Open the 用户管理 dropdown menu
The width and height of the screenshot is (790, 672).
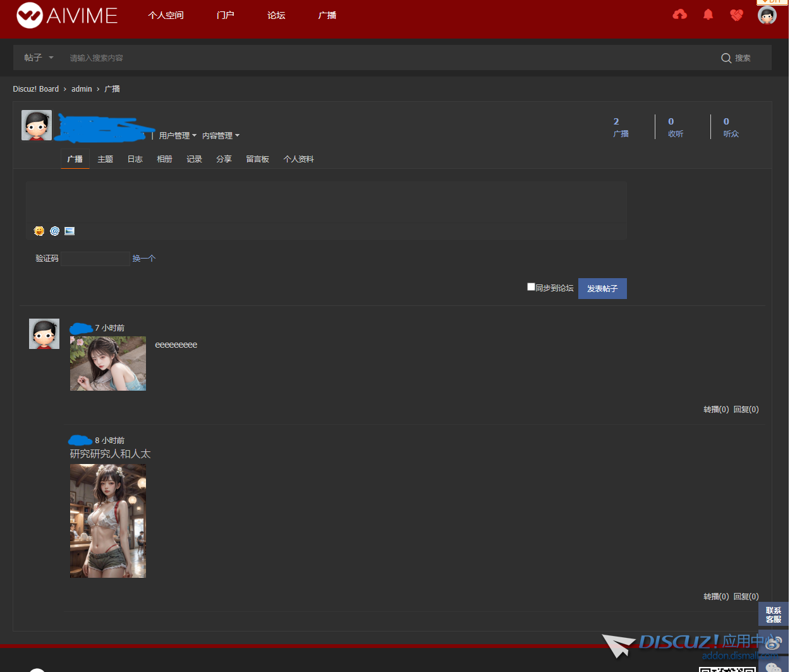click(178, 135)
